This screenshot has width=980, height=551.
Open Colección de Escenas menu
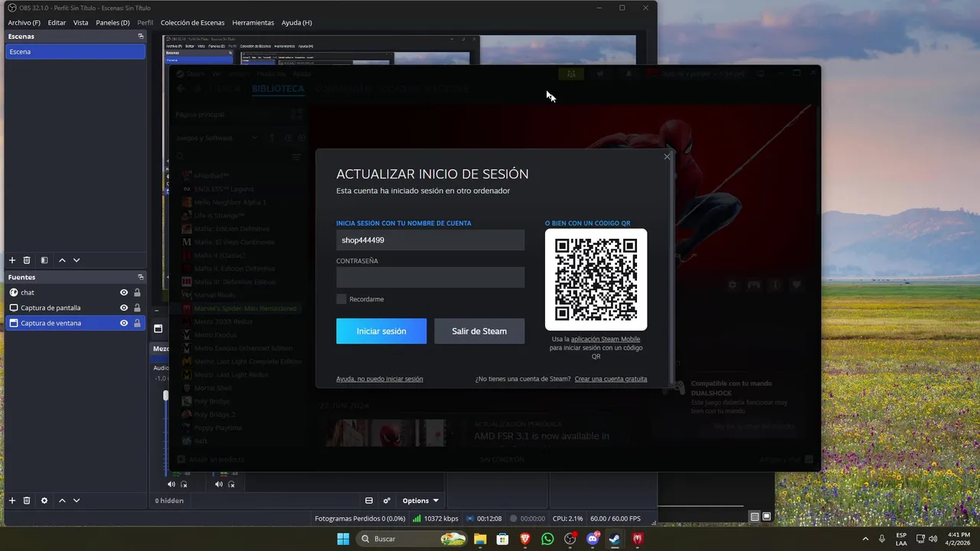point(192,22)
